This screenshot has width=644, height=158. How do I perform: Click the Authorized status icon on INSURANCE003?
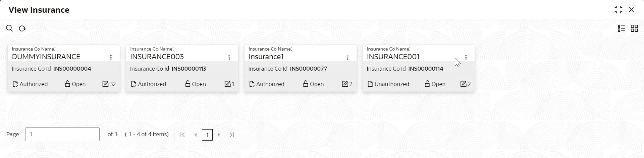[x=133, y=84]
